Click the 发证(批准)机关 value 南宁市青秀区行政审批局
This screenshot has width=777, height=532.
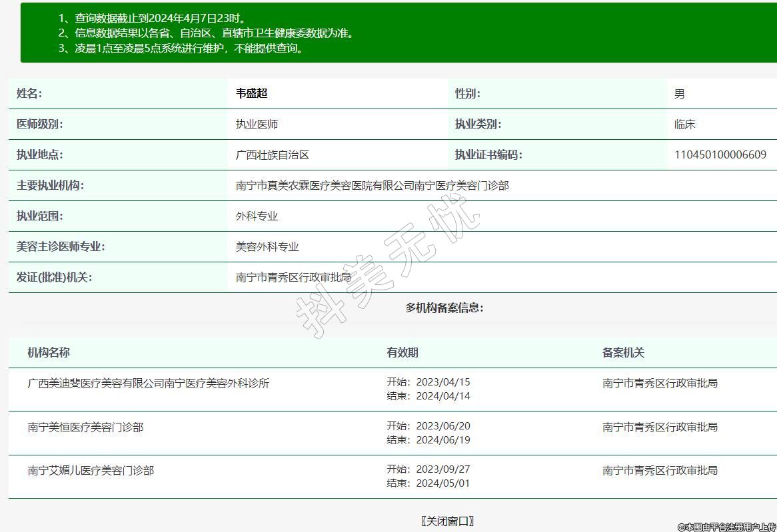tap(293, 278)
